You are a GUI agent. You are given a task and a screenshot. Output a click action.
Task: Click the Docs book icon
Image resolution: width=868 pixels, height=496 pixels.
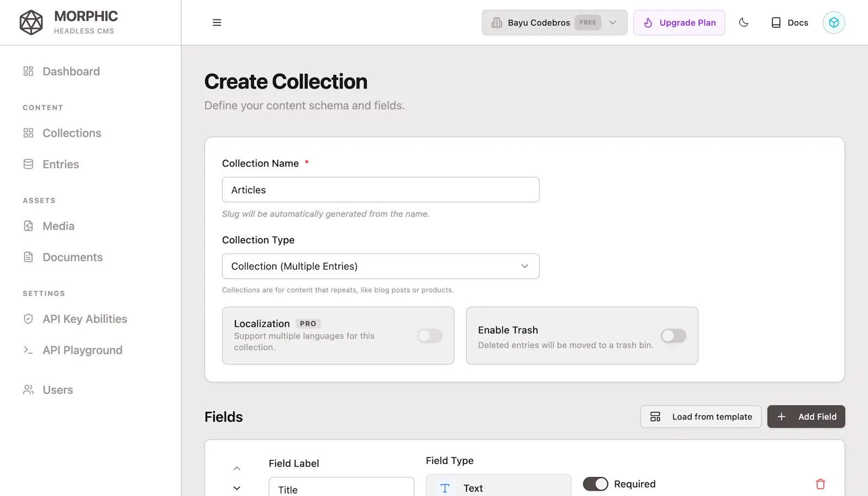[776, 22]
